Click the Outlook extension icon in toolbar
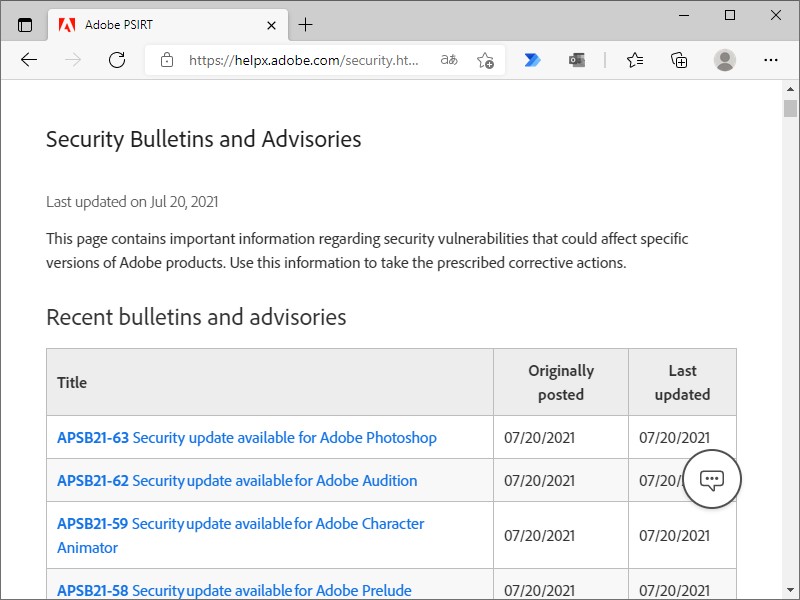This screenshot has height=600, width=800. click(577, 60)
